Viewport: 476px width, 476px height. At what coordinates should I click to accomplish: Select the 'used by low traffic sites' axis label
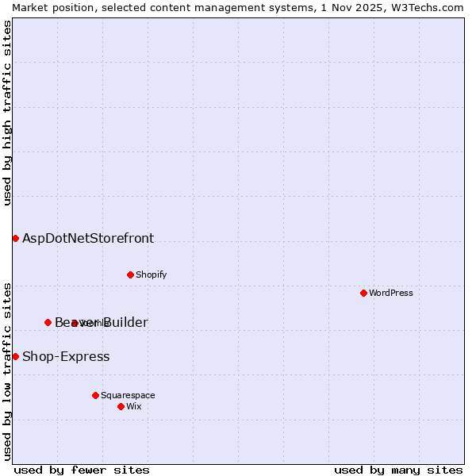click(x=7, y=370)
